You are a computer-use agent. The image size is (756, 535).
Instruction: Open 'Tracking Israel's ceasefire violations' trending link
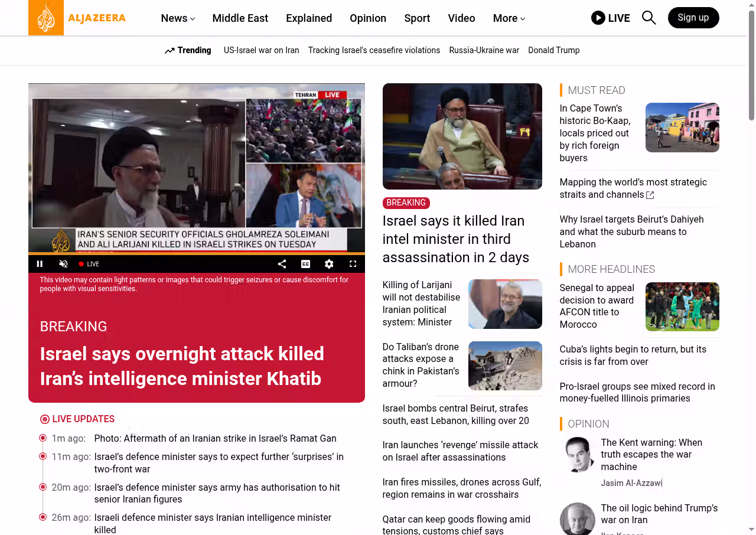(x=374, y=50)
